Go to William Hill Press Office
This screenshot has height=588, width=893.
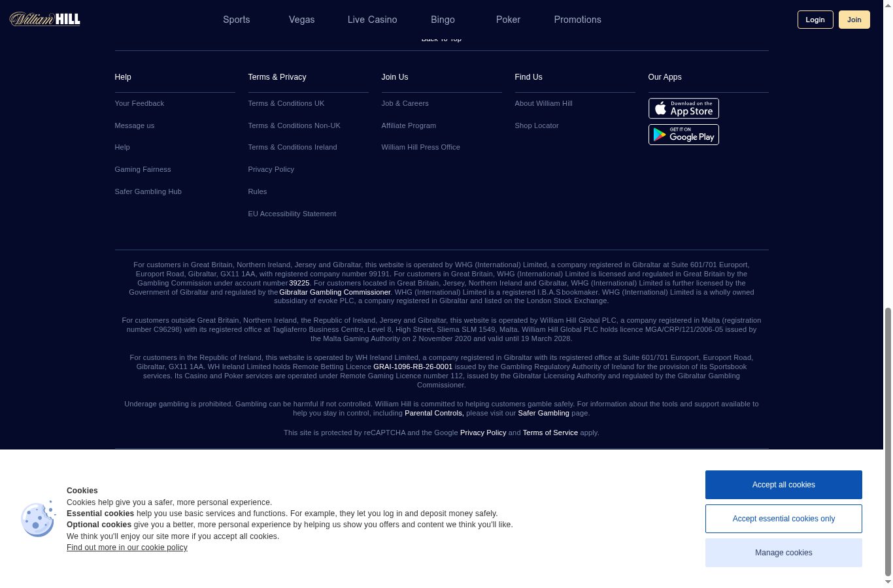pyautogui.click(x=420, y=147)
